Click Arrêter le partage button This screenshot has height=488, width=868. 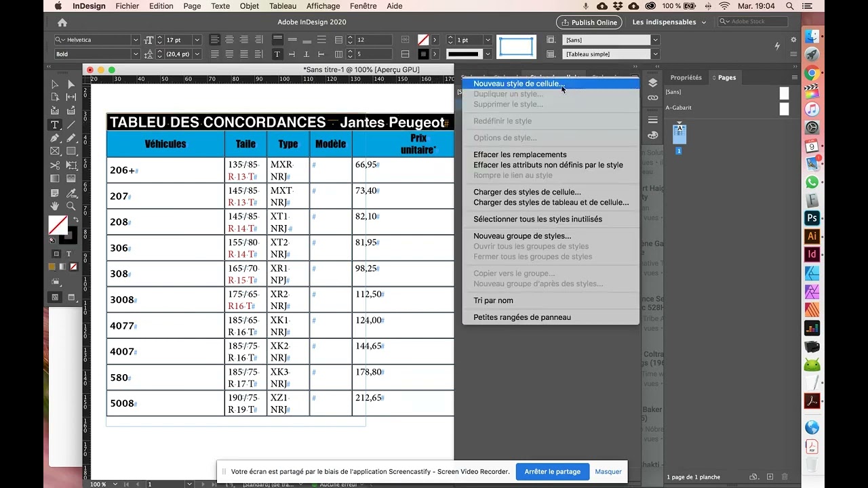click(552, 472)
